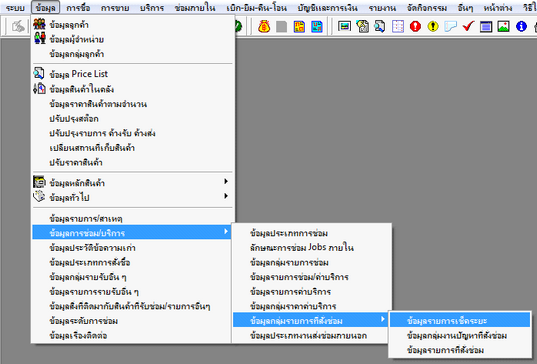
Task: Click the red checkmark toolbar icon
Action: point(468,26)
